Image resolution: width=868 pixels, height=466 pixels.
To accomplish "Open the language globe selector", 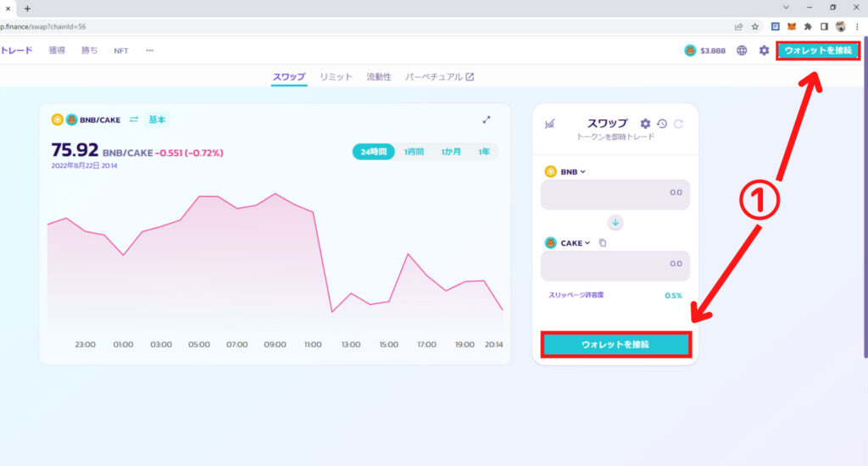I will tap(742, 50).
